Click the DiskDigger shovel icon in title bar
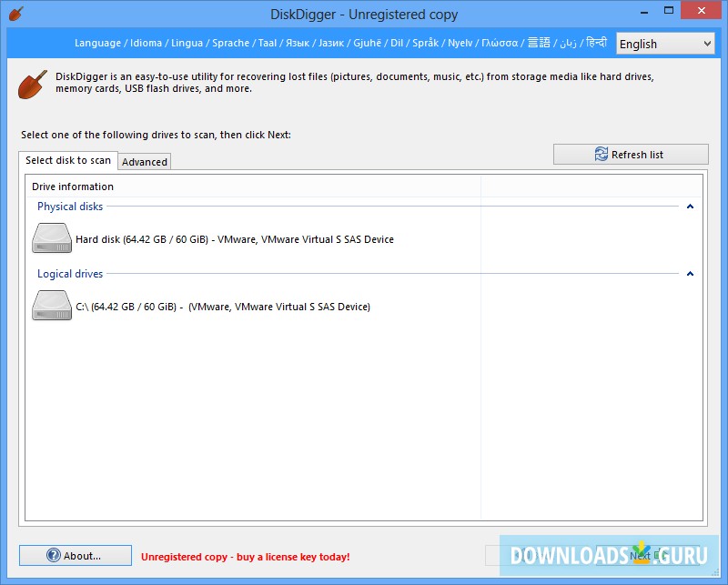Image resolution: width=728 pixels, height=585 pixels. click(15, 14)
